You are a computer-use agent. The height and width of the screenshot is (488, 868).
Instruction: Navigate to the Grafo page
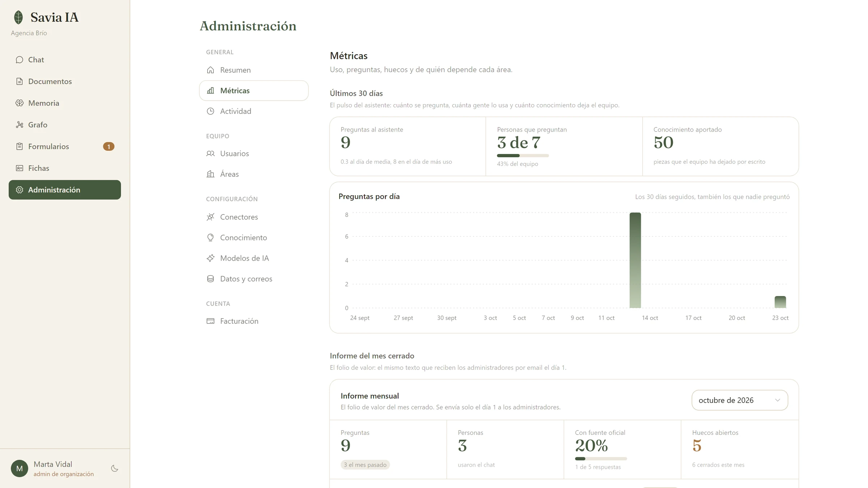pyautogui.click(x=65, y=125)
